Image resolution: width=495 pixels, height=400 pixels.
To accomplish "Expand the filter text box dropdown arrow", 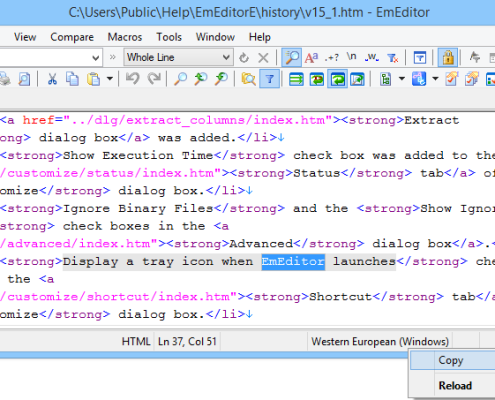I will point(95,58).
